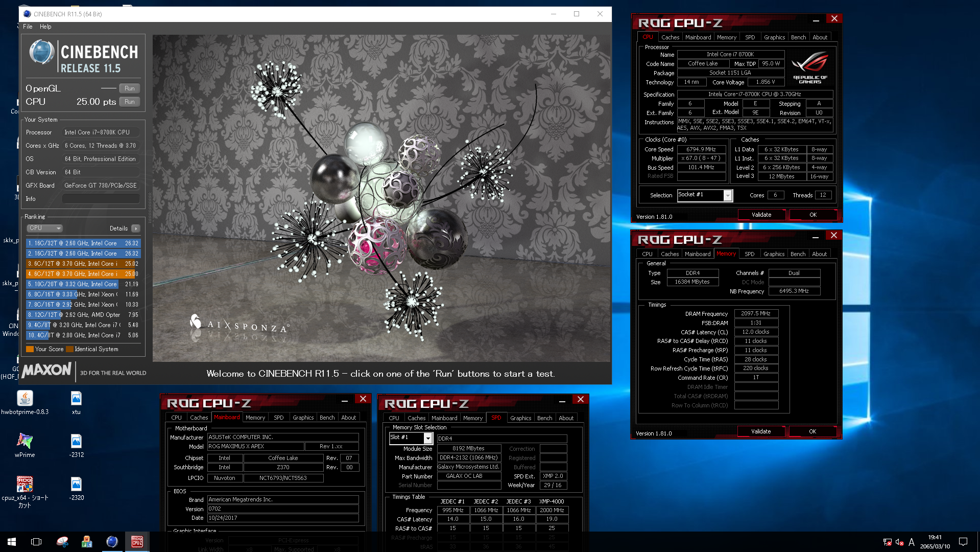Select the pinned paint taskbar icon
The height and width of the screenshot is (552, 980).
pyautogui.click(x=62, y=542)
